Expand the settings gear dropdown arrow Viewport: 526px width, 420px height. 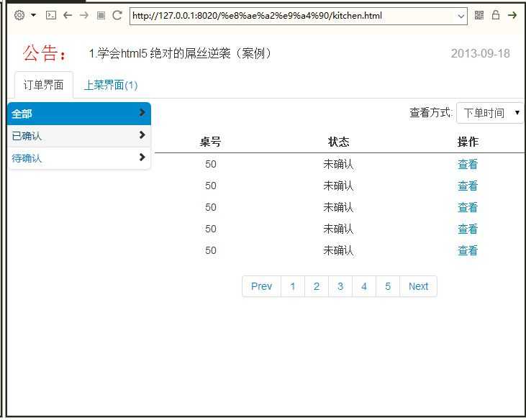[x=33, y=15]
